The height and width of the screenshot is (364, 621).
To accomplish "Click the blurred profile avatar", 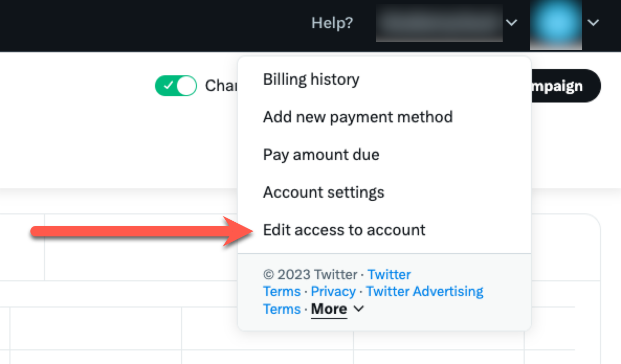I will click(556, 24).
